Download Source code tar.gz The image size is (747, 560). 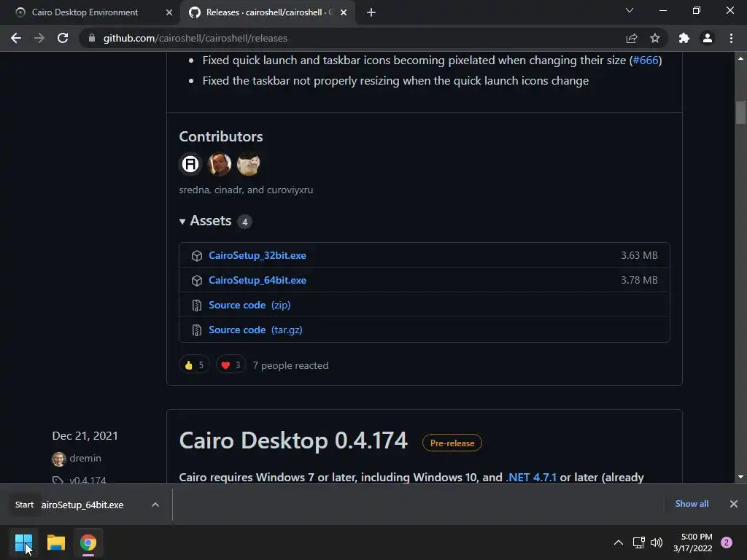(x=255, y=330)
